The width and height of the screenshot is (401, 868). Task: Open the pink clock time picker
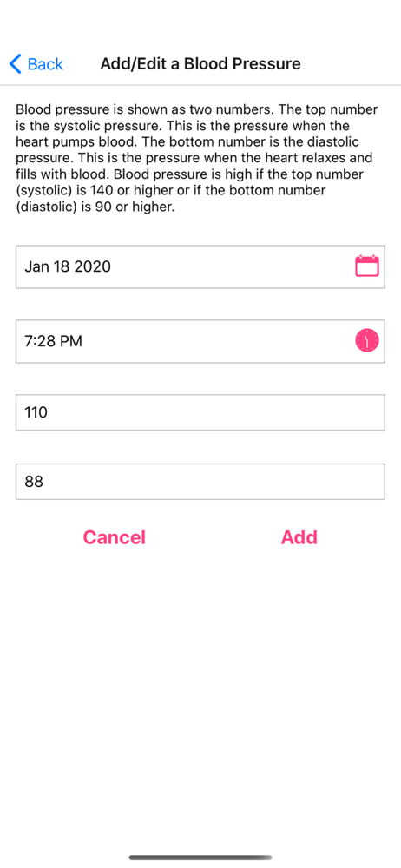[x=366, y=340]
